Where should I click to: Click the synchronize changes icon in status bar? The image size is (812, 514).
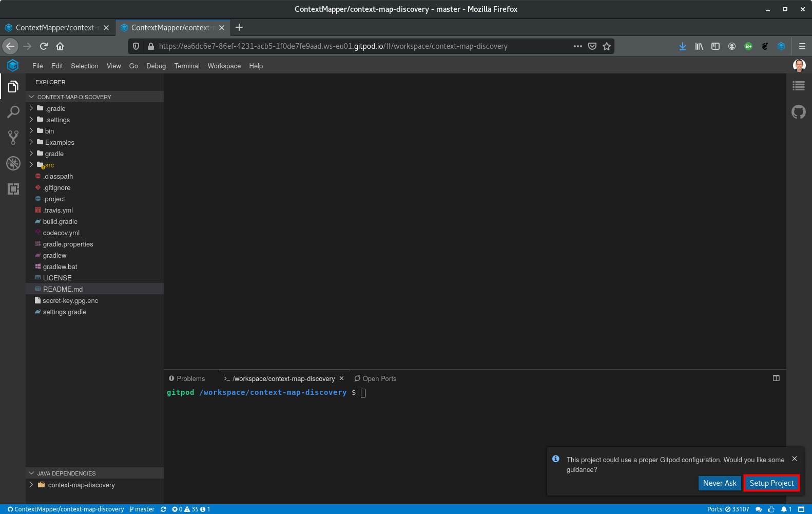pyautogui.click(x=163, y=509)
